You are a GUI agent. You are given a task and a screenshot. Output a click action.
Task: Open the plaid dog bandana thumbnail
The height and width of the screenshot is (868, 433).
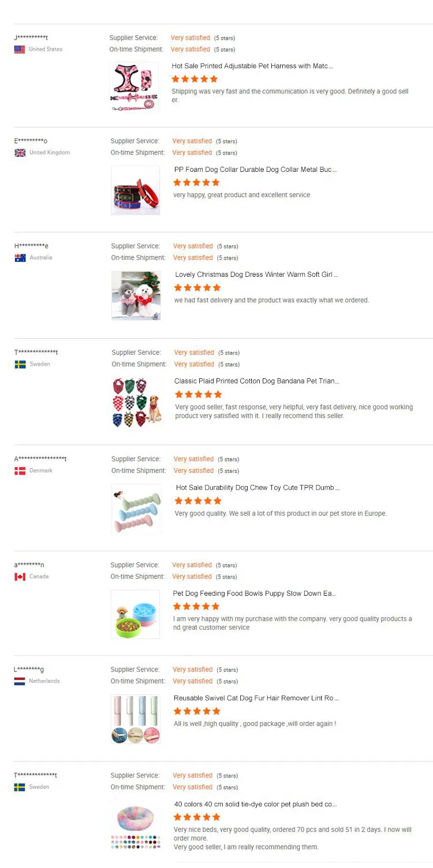tap(137, 402)
